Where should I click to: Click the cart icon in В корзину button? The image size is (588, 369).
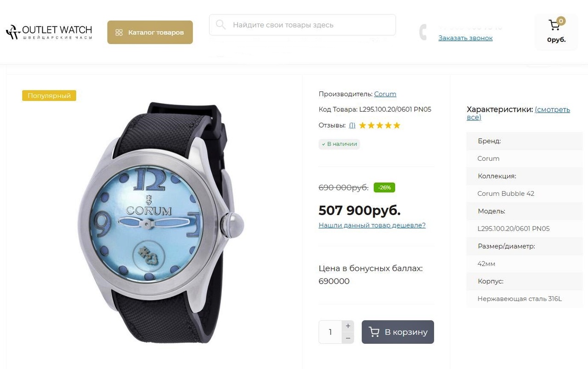click(x=374, y=332)
